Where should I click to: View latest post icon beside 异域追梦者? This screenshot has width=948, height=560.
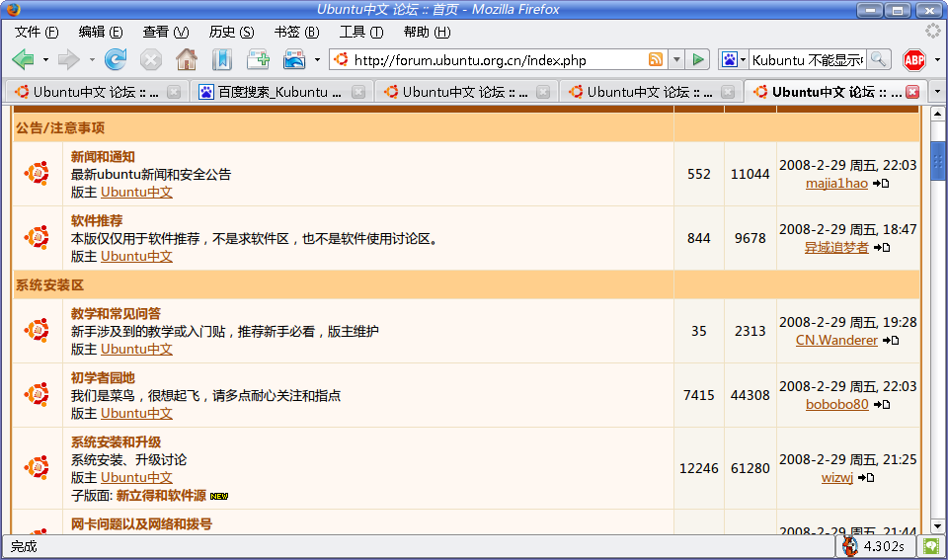tap(882, 247)
